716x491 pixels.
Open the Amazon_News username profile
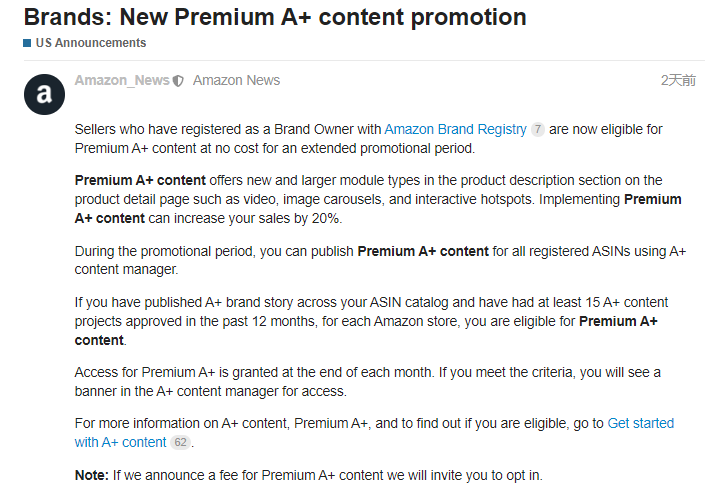pyautogui.click(x=122, y=80)
